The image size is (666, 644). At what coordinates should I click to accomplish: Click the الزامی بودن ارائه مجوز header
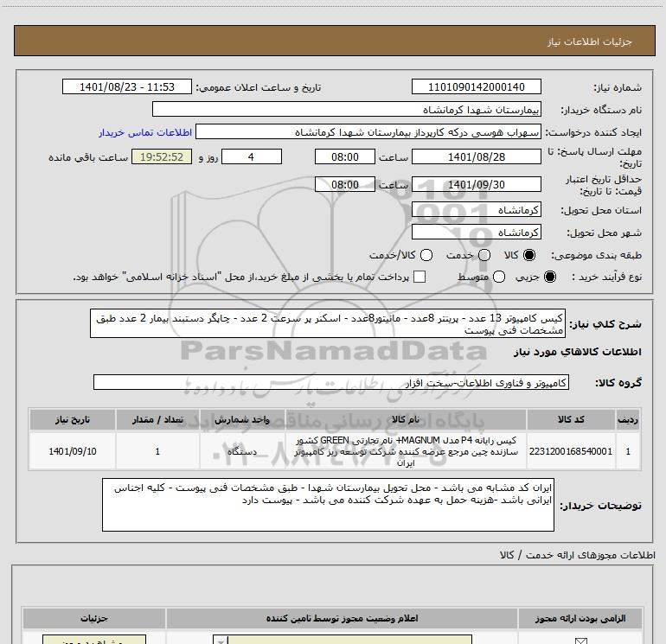coord(580,619)
